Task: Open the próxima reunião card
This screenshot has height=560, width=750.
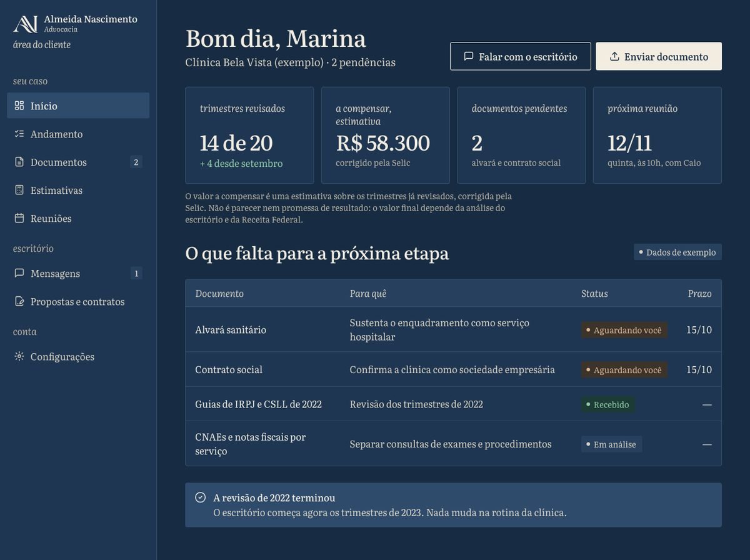Action: 657,135
